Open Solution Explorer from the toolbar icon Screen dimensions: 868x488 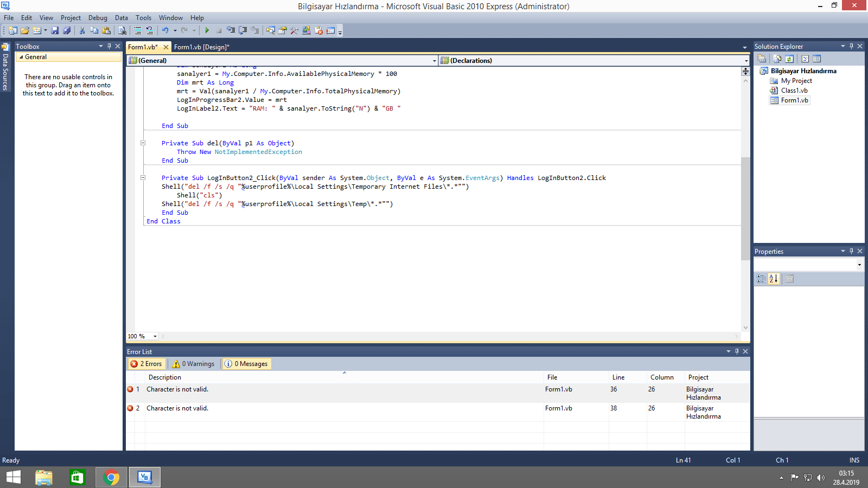(x=270, y=30)
